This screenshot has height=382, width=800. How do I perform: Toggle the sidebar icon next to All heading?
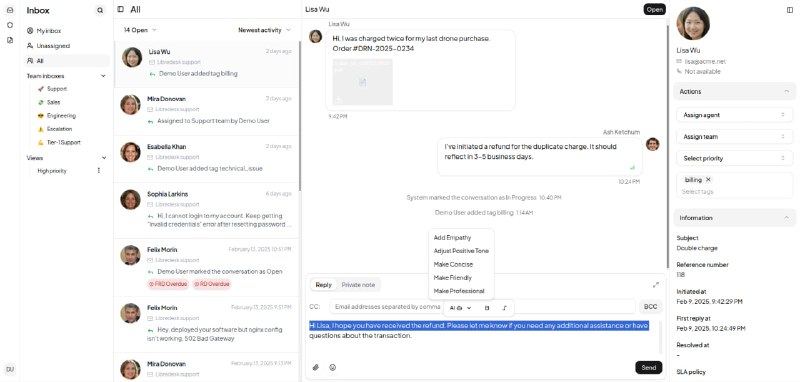(120, 9)
